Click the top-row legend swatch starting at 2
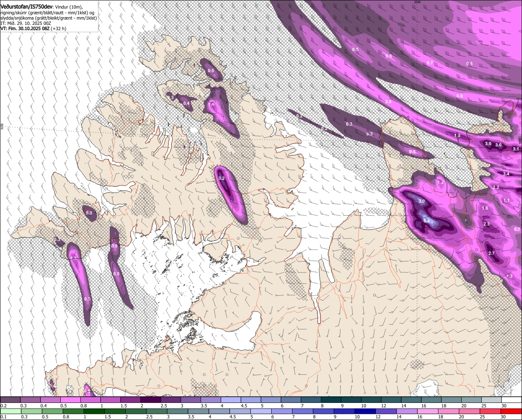Screen dimensions: 522x420 [150, 400]
